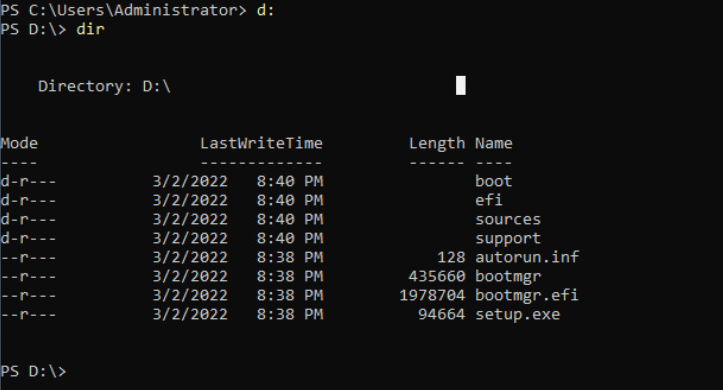Click the Name column header
The width and height of the screenshot is (723, 390).
[x=493, y=143]
